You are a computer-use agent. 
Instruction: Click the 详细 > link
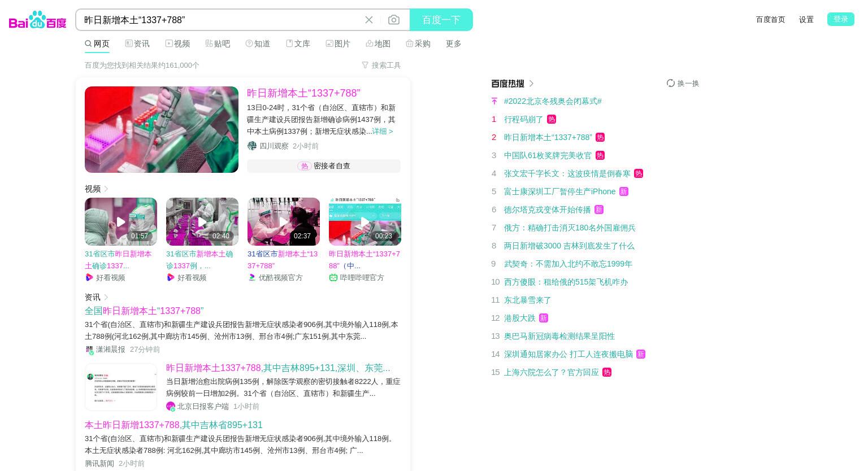point(382,131)
